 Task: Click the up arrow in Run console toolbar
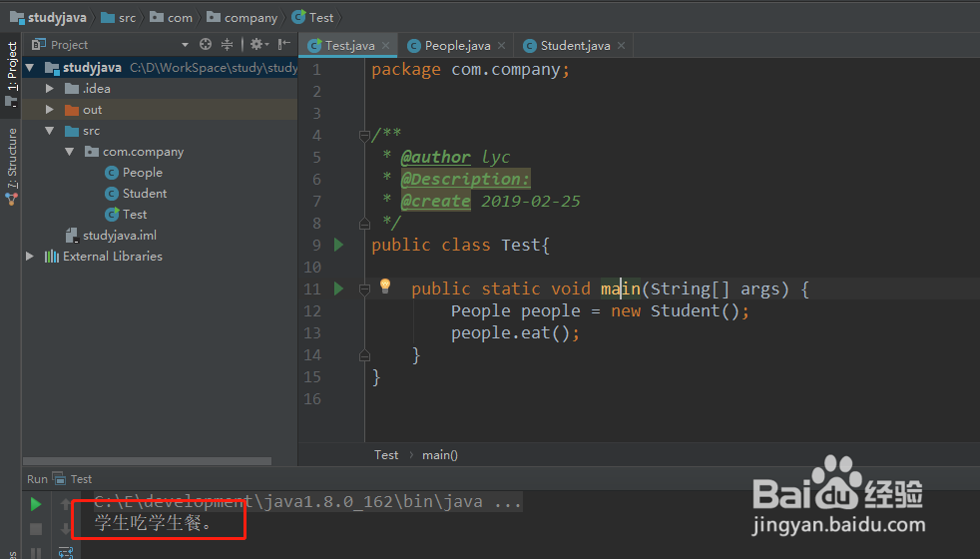65,504
